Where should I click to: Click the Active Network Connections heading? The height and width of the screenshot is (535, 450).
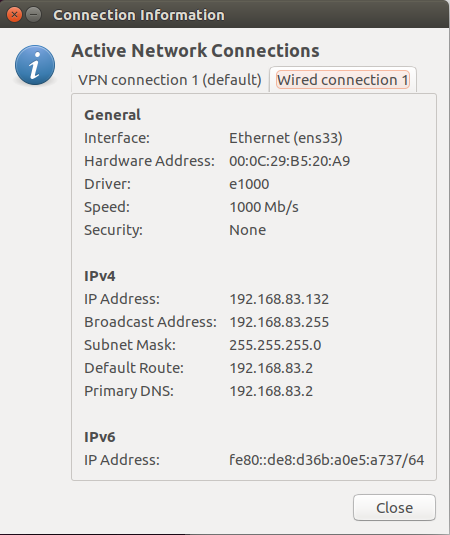click(195, 51)
